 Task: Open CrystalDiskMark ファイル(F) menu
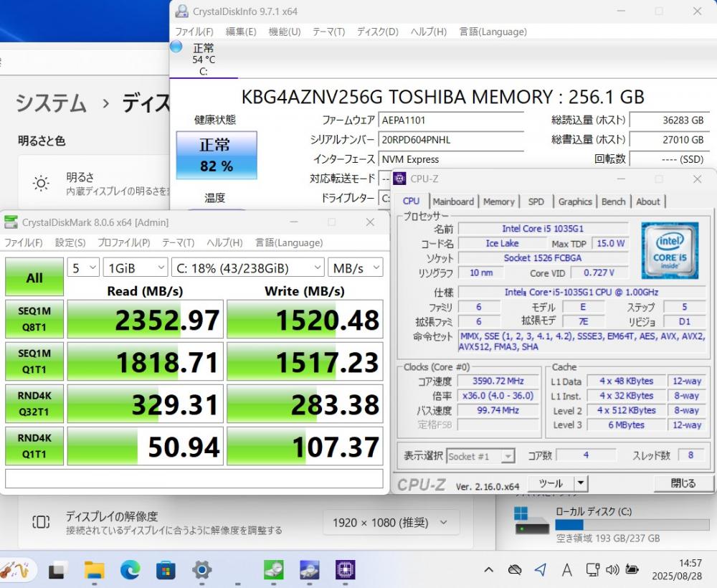[x=24, y=242]
